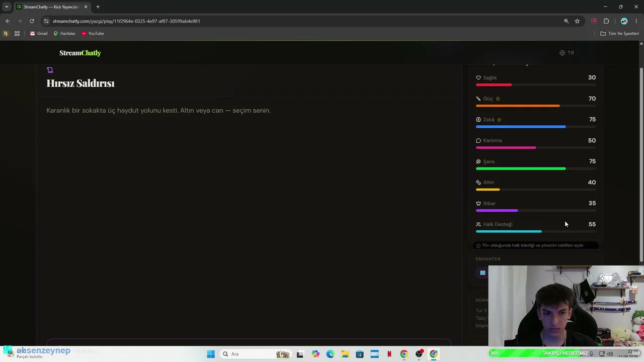This screenshot has height=362, width=644.
Task: Click the Altın value 40
Action: click(592, 183)
